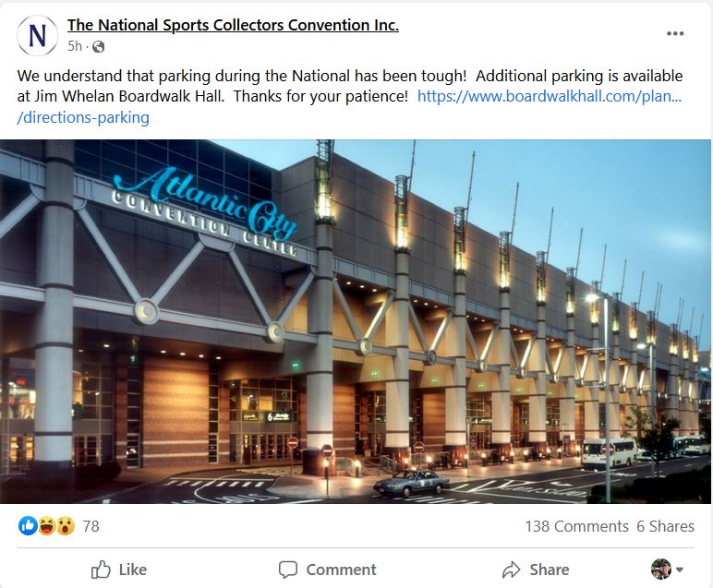Viewport: 713px width, 588px height.
Task: Toggle Like on this post
Action: click(119, 570)
